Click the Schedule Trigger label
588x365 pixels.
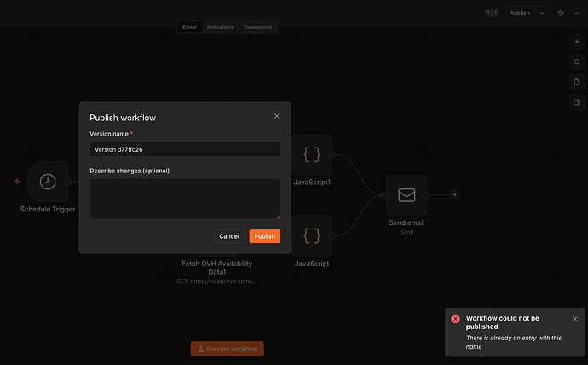48,209
